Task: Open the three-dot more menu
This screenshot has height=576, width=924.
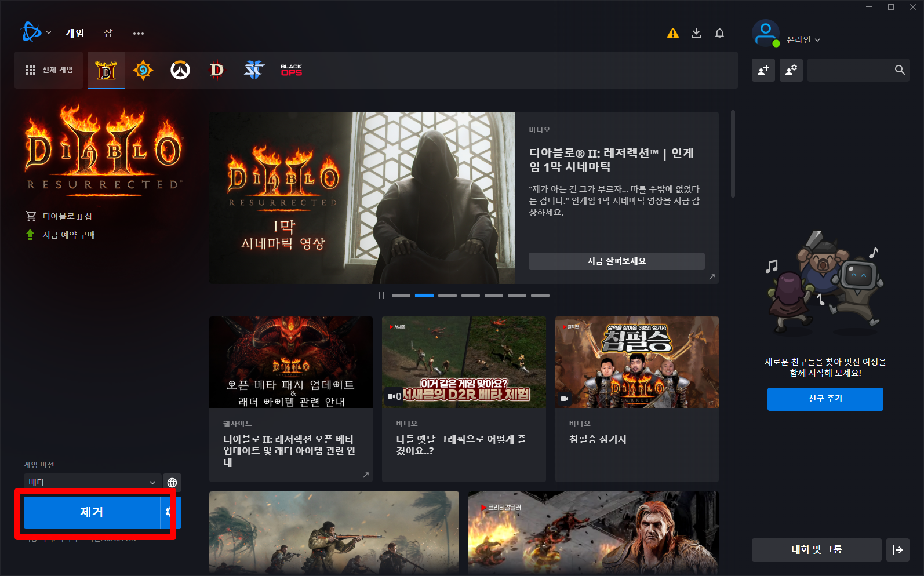Action: [139, 33]
